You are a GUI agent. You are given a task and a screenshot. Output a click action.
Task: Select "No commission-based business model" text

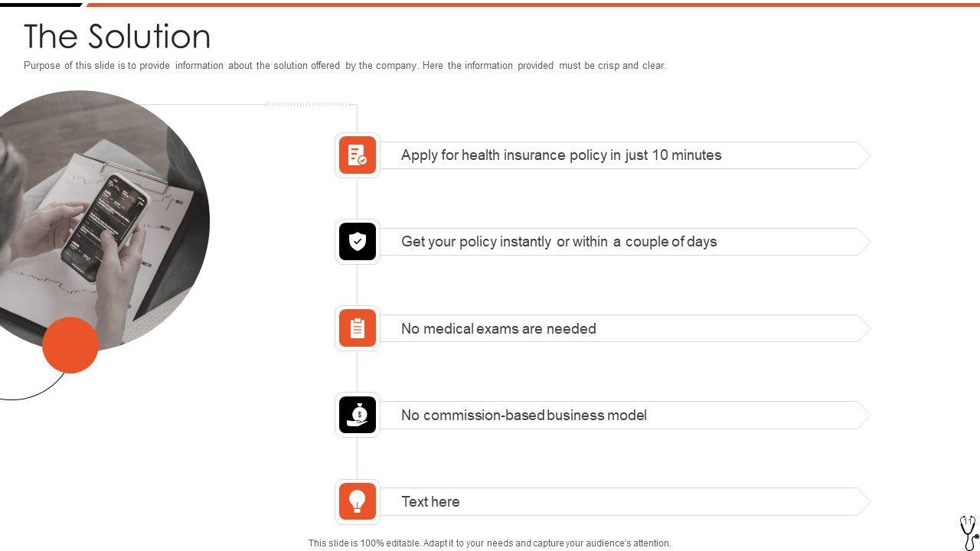coord(524,416)
